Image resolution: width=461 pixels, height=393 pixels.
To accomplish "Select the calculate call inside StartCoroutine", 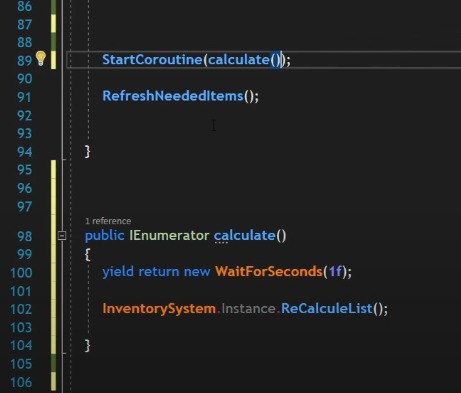I will point(239,60).
